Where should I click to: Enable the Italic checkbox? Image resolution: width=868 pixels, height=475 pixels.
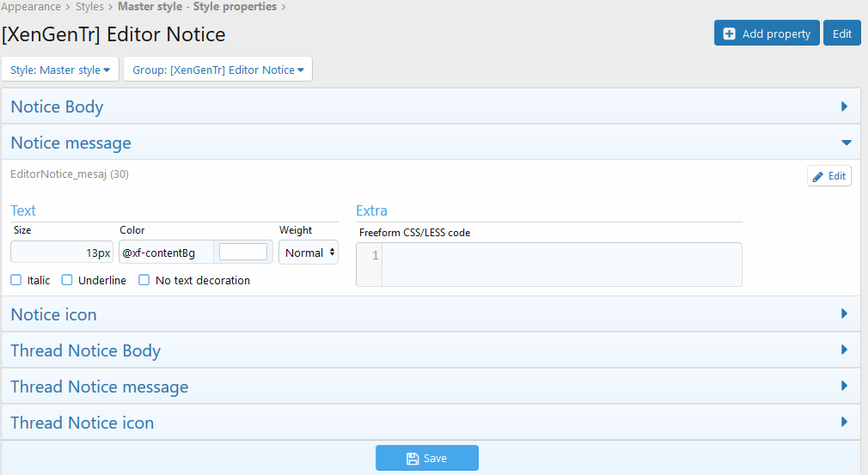click(x=16, y=280)
